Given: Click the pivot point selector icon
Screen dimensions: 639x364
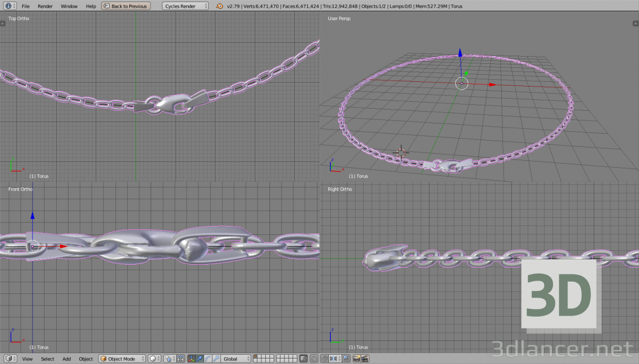Looking at the screenshot, I should pyautogui.click(x=167, y=358).
